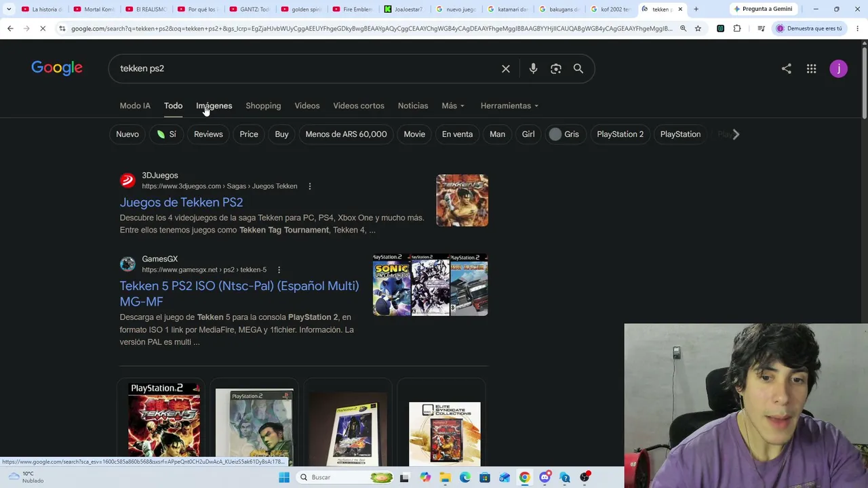Apply the PlayStation 2 filter chip
Viewport: 868px width, 488px height.
coord(620,134)
